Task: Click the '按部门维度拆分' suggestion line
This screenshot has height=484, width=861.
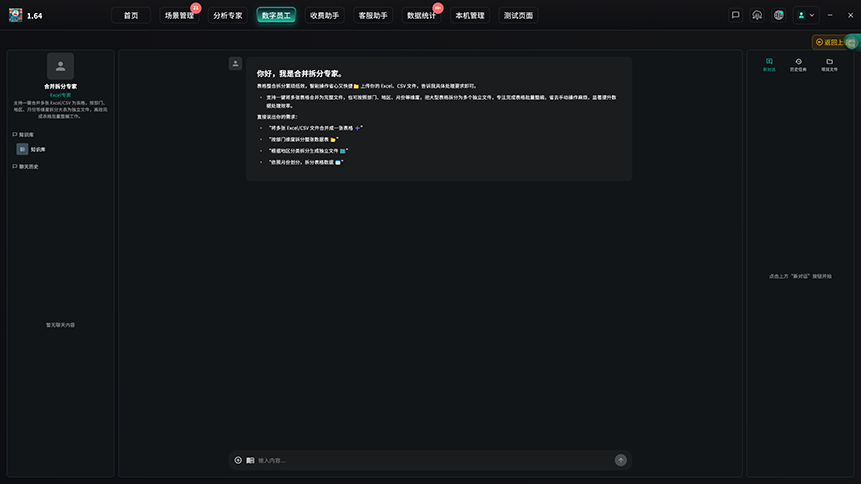Action: click(x=303, y=140)
